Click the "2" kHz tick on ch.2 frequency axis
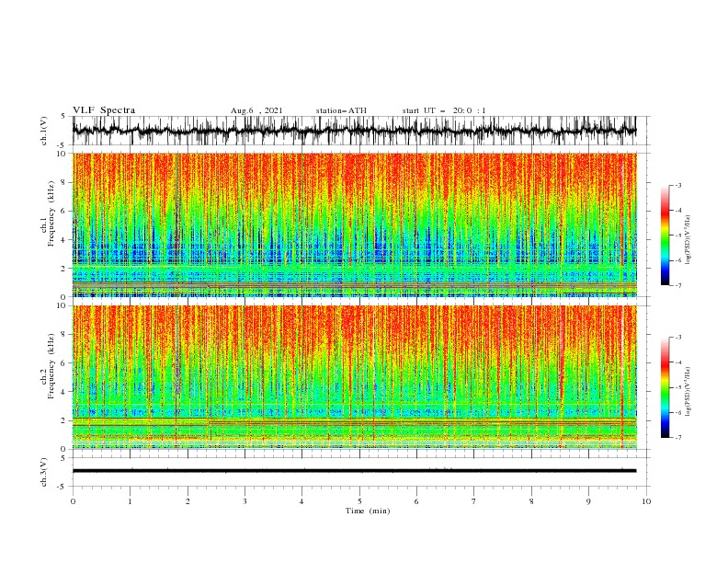The height and width of the screenshot is (563, 728). click(64, 420)
